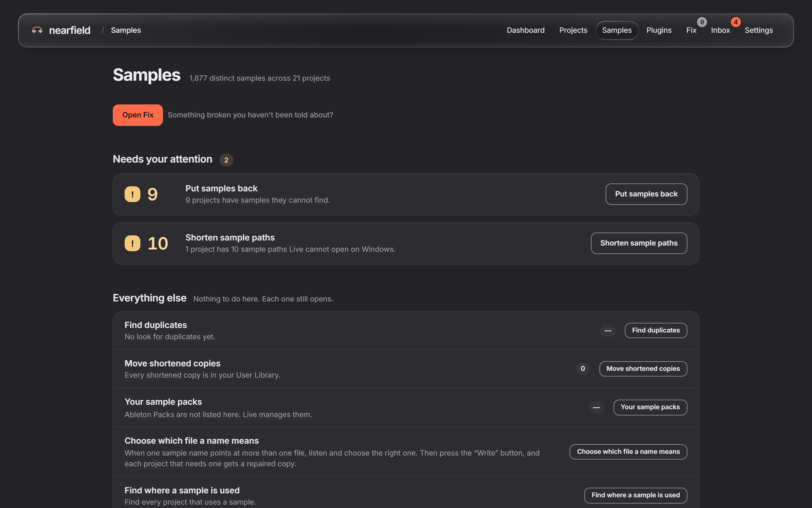This screenshot has height=508, width=812.
Task: Click the Put samples back button
Action: pyautogui.click(x=646, y=194)
